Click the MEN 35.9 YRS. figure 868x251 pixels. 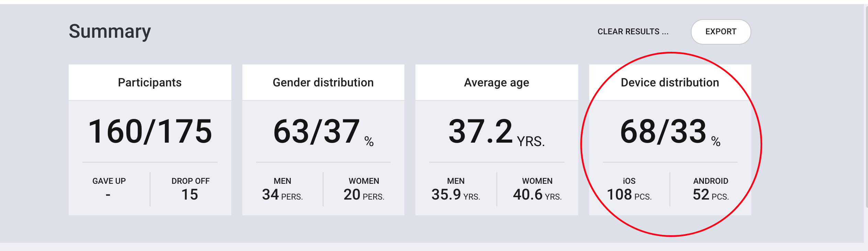tap(456, 189)
